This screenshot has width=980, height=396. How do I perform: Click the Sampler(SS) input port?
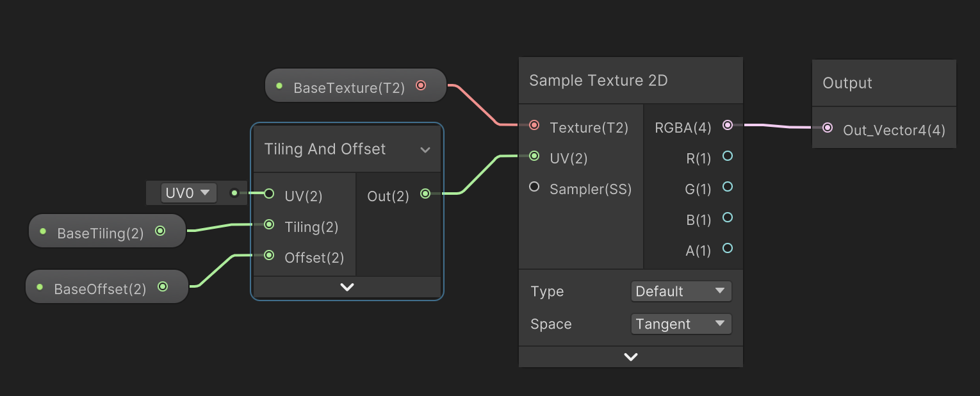coord(534,186)
